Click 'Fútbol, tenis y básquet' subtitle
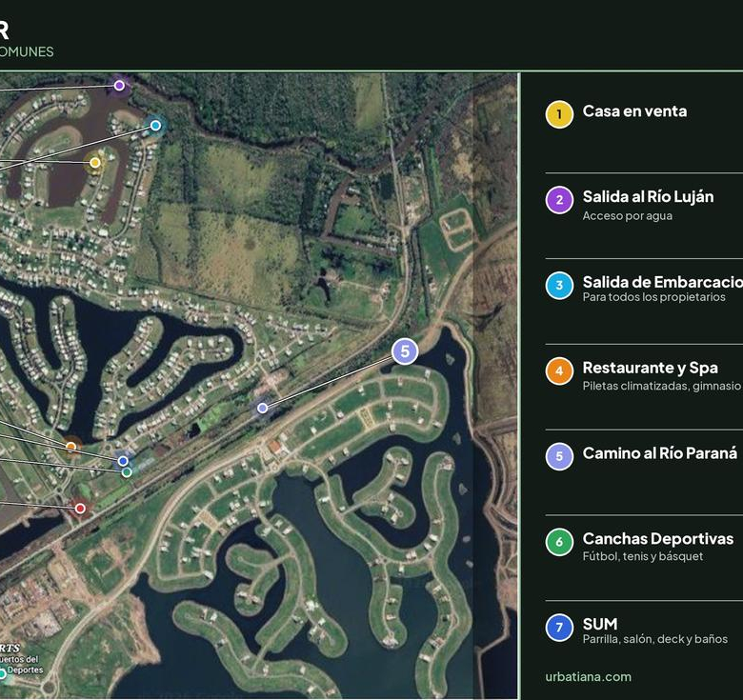Screen dimensions: 743x700 click(643, 556)
